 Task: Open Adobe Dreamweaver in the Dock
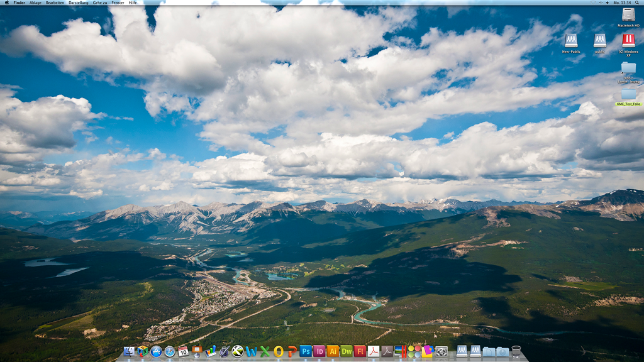pyautogui.click(x=347, y=351)
